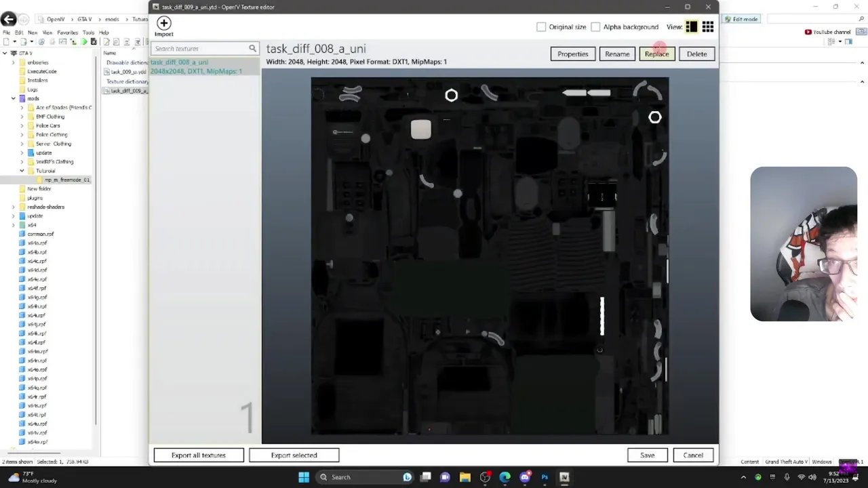Click the task view icon on taskbar
Viewport: 868px width, 488px height.
(425, 477)
